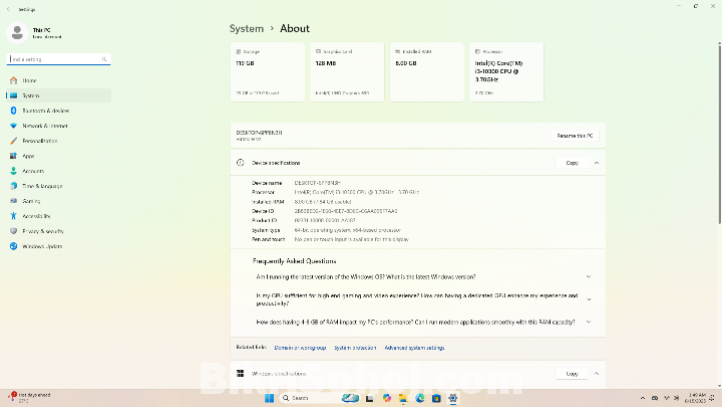Image resolution: width=722 pixels, height=407 pixels.
Task: Open the Processor info card
Action: click(506, 72)
